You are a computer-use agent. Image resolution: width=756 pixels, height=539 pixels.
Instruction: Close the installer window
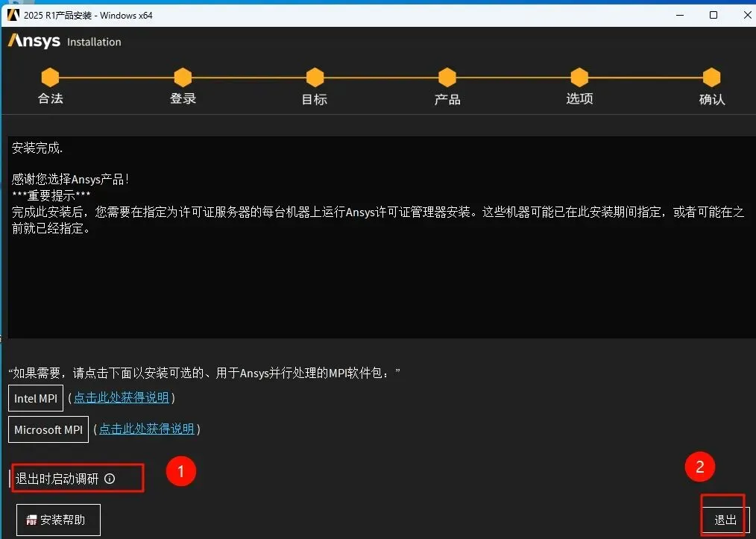click(747, 15)
